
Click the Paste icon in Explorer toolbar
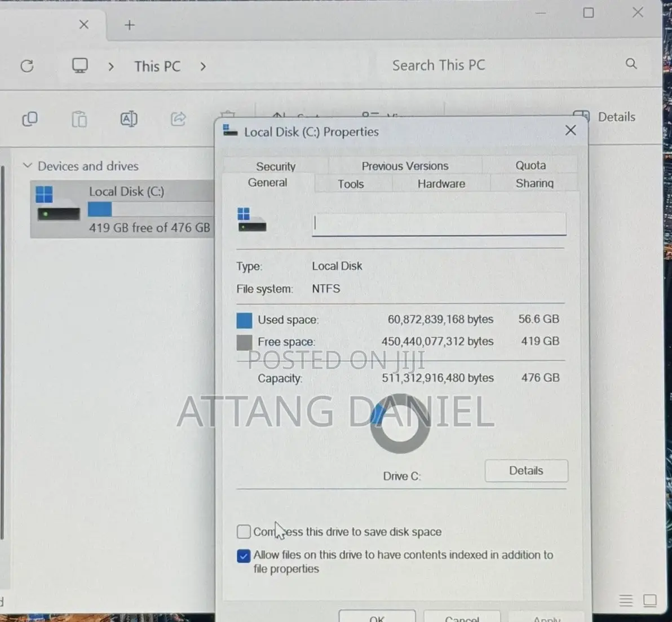click(x=79, y=119)
